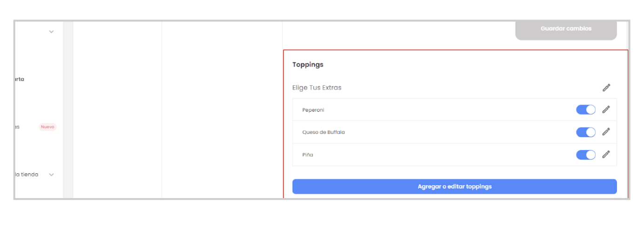Click the Nuevo badge in sidebar

click(47, 127)
